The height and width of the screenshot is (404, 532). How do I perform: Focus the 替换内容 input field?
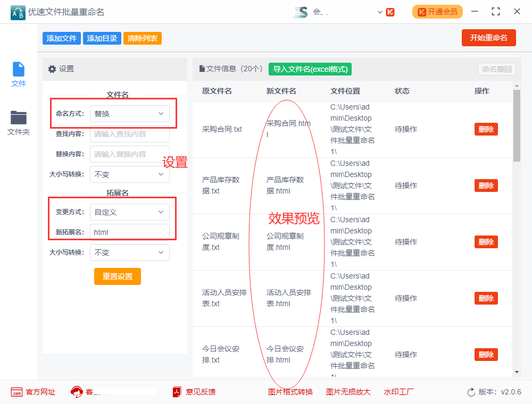point(130,154)
